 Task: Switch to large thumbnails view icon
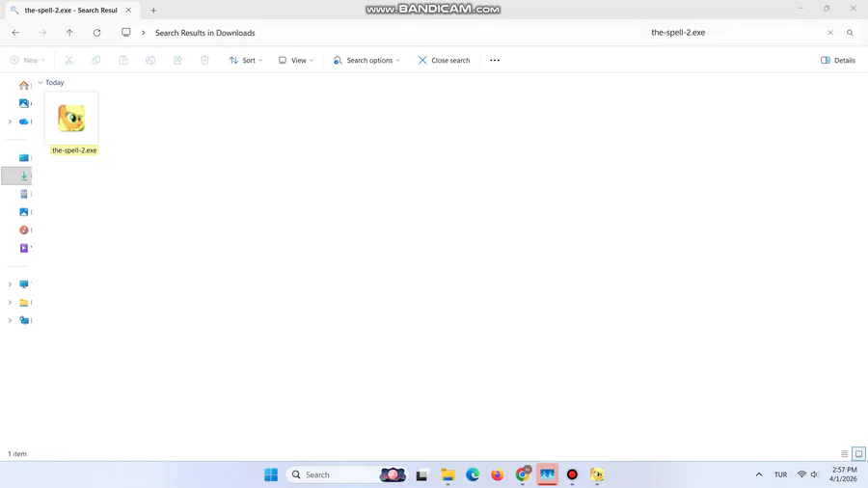858,453
